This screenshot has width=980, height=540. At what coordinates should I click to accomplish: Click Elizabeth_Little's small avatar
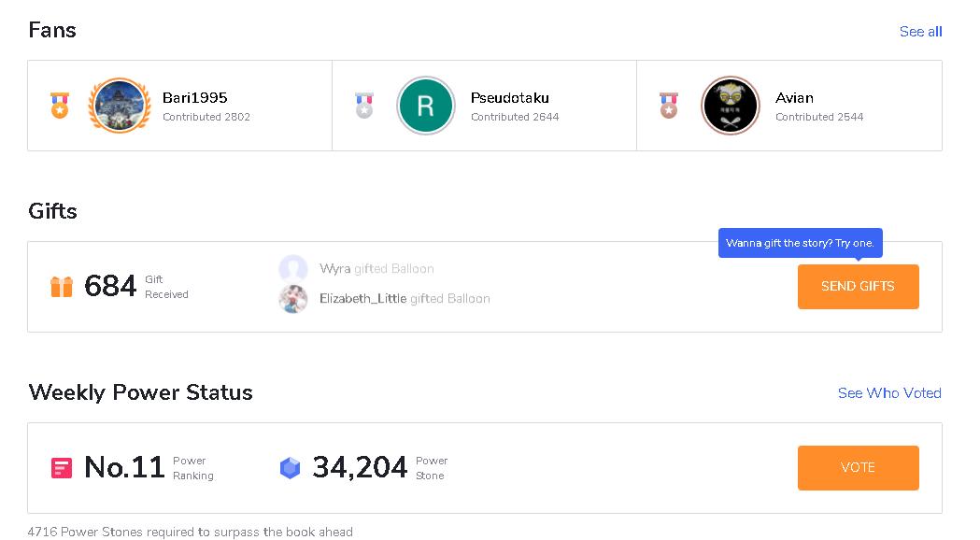293,299
